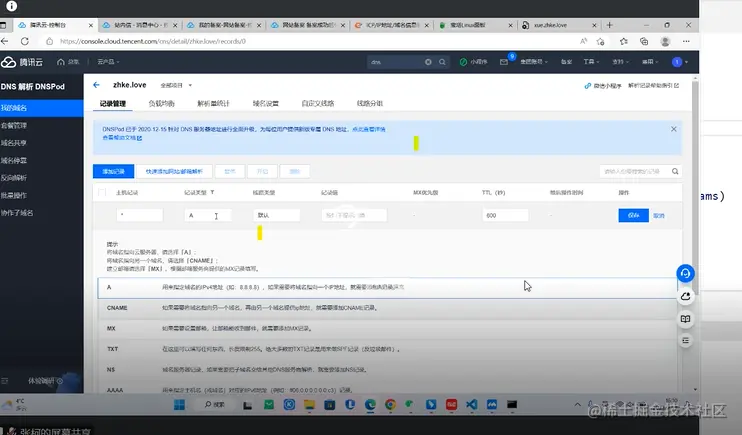This screenshot has height=435, width=742.
Task: Open the message mail icon with badge
Action: (504, 62)
